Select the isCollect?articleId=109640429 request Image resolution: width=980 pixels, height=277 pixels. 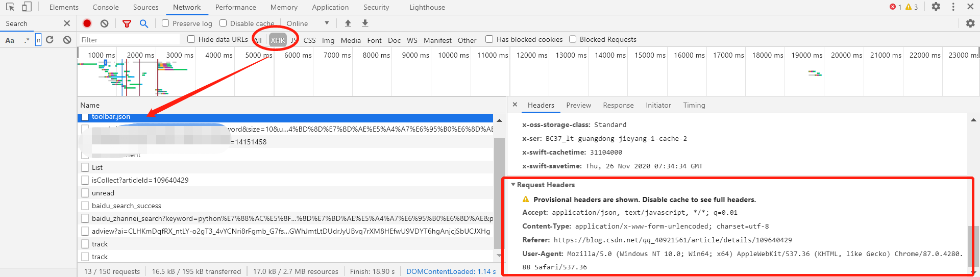(x=286, y=180)
